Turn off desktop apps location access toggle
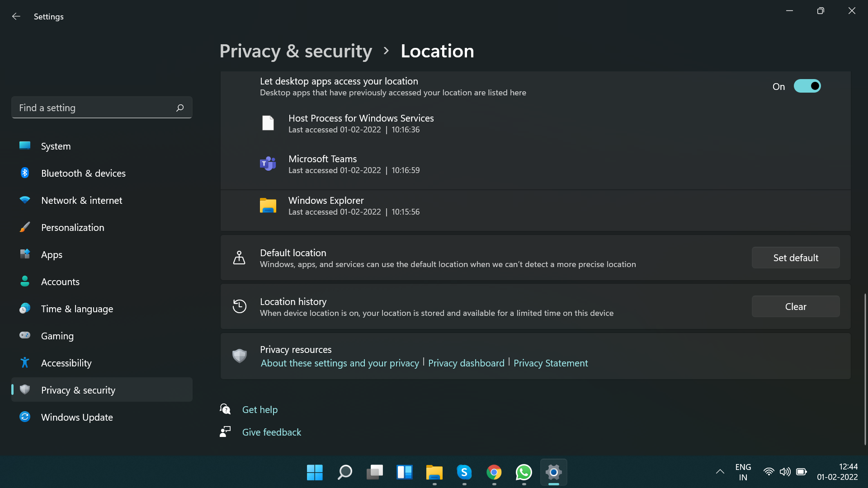The image size is (868, 488). tap(807, 86)
